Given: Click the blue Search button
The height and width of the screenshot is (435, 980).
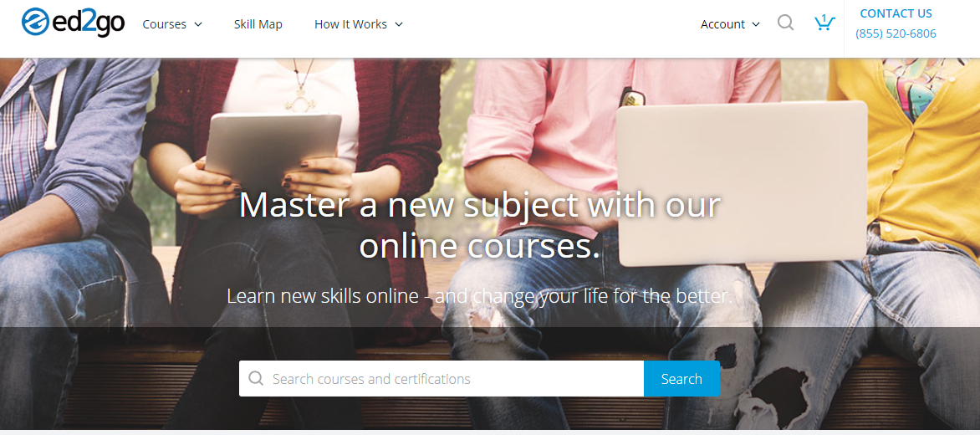Looking at the screenshot, I should (681, 379).
